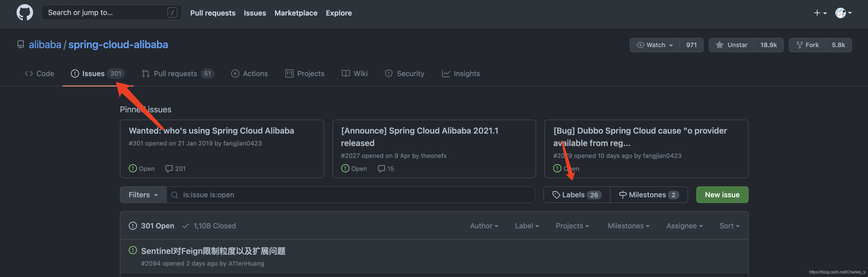Click the 201 comments icon
868x277 pixels.
(169, 168)
